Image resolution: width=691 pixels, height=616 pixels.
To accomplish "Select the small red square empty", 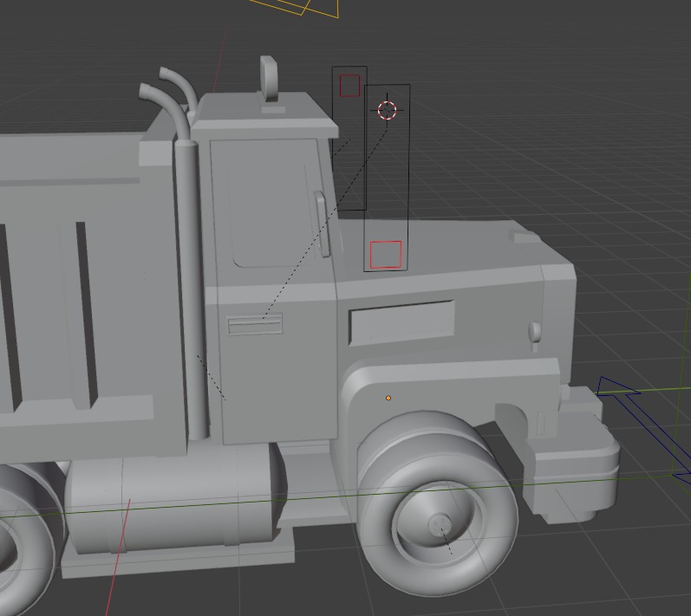I will [x=350, y=86].
